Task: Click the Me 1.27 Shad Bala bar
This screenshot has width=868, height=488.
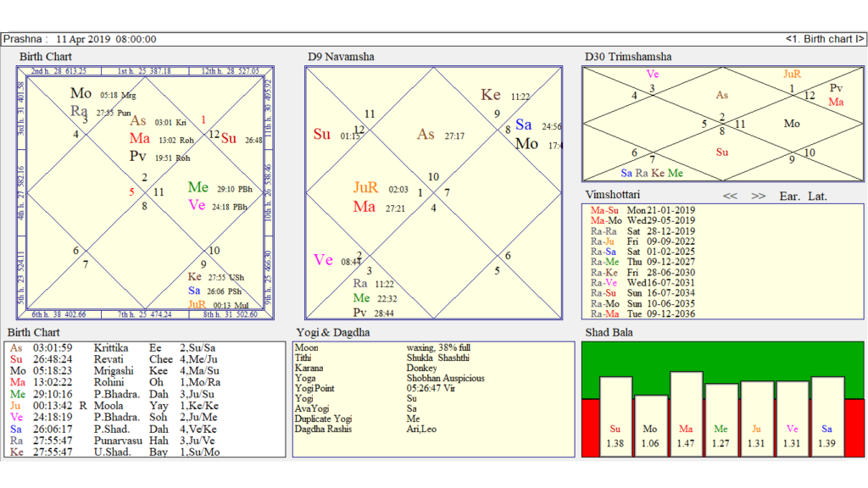Action: click(721, 420)
